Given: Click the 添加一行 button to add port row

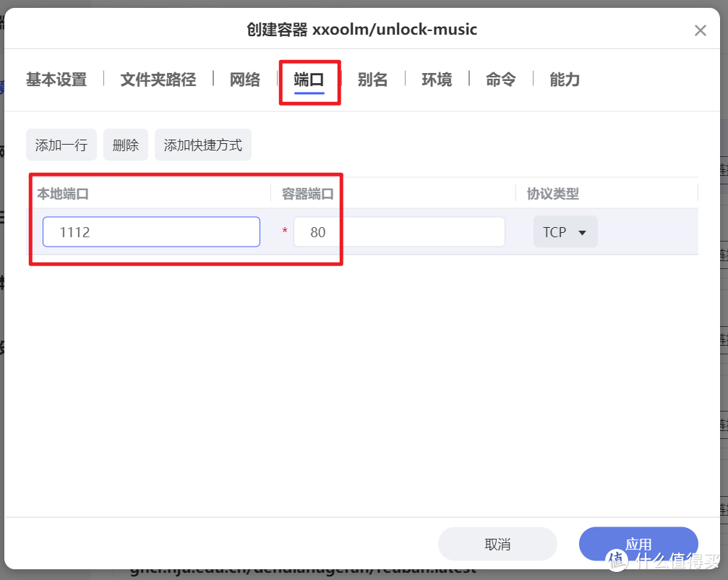Looking at the screenshot, I should click(x=61, y=145).
